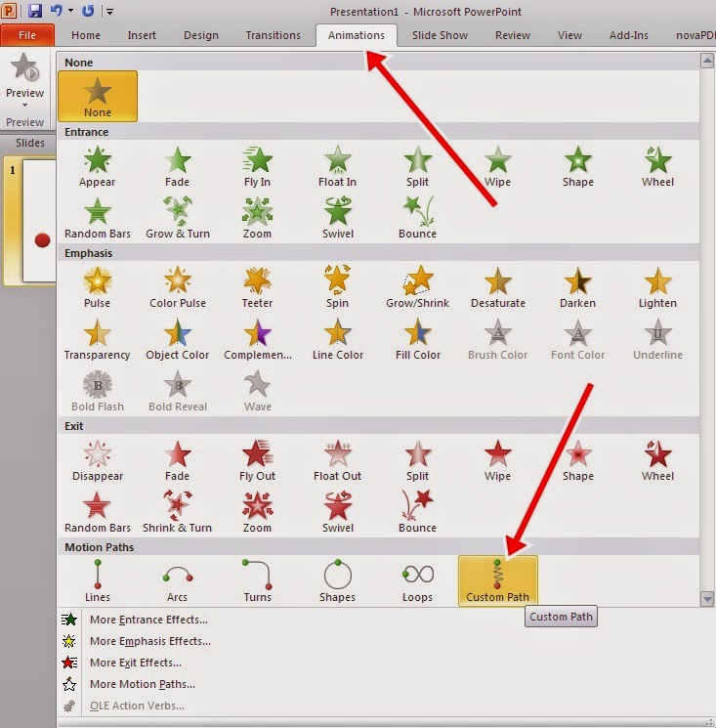716x728 pixels.
Task: Switch to the Slides pane tab
Action: click(29, 143)
